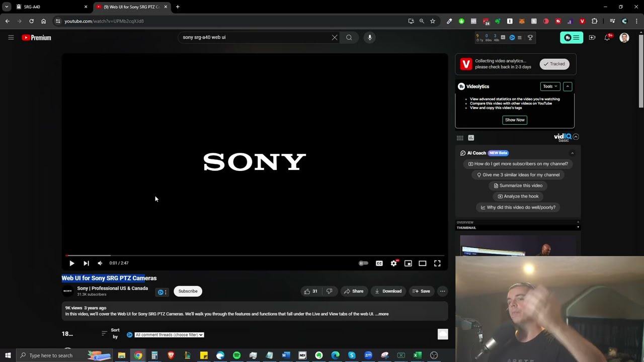Image resolution: width=644 pixels, height=362 pixels.
Task: Collapse the Videolytics panel
Action: click(x=568, y=86)
